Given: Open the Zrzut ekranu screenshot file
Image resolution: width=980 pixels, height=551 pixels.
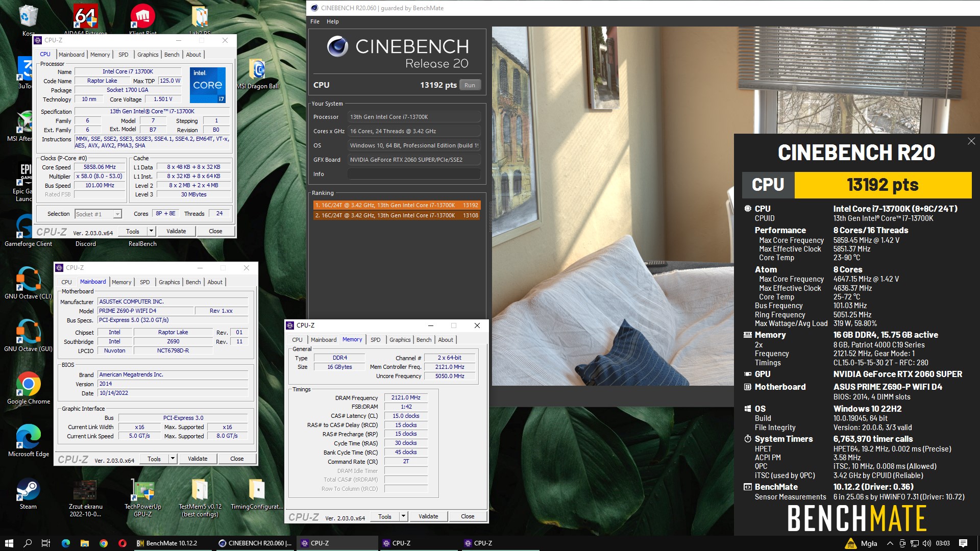Looking at the screenshot, I should [x=85, y=497].
